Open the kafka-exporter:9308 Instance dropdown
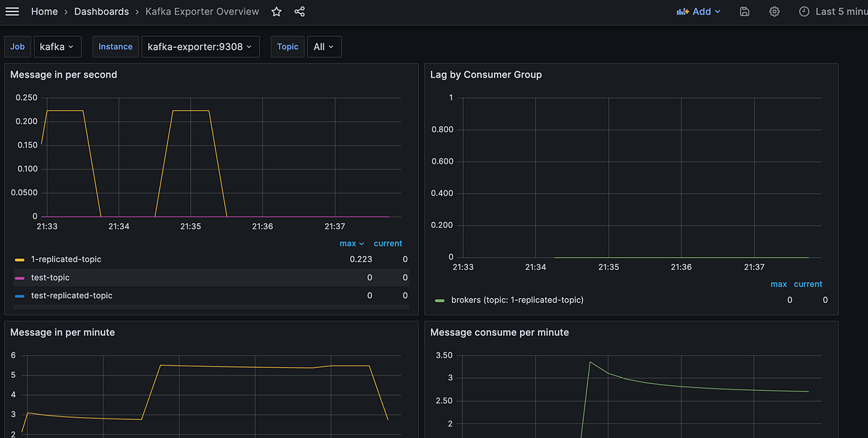868x438 pixels. tap(200, 46)
